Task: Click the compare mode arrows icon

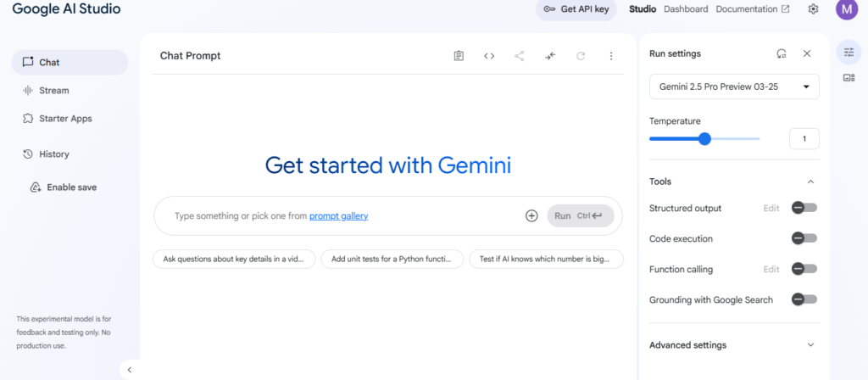Action: pos(549,56)
